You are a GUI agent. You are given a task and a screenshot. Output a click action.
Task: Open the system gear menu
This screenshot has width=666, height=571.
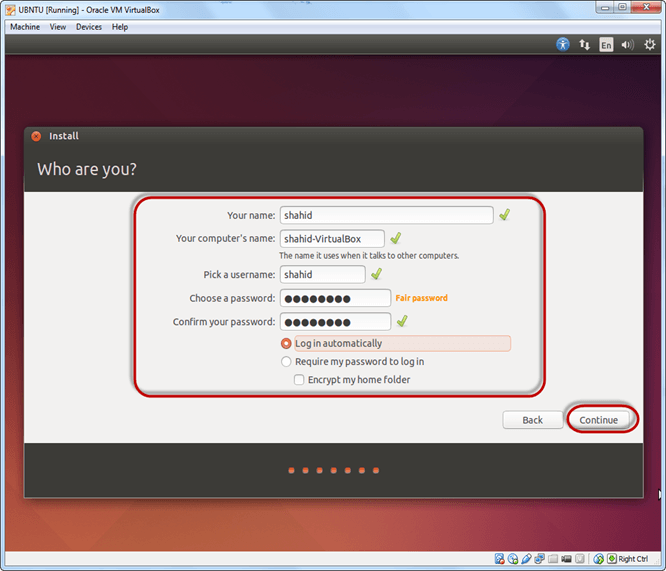[650, 45]
